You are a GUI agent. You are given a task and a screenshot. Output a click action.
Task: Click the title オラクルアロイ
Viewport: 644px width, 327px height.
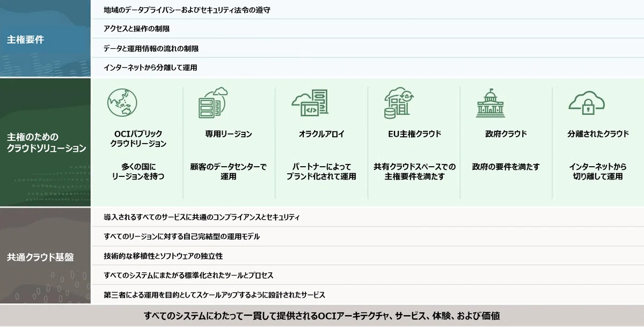coord(321,134)
